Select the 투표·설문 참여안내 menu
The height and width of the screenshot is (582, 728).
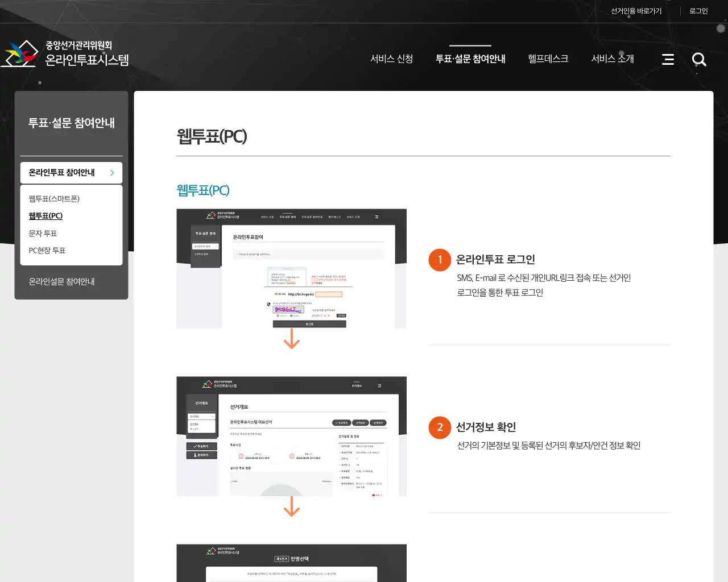coord(470,59)
